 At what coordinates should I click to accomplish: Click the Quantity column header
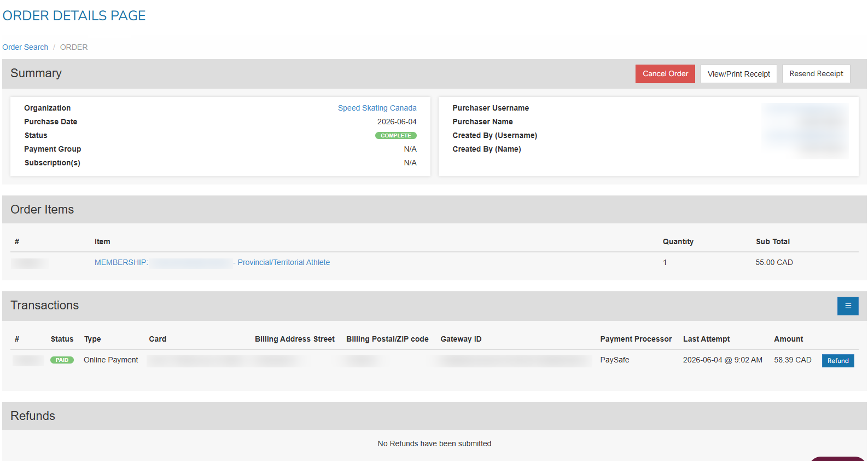coord(678,241)
